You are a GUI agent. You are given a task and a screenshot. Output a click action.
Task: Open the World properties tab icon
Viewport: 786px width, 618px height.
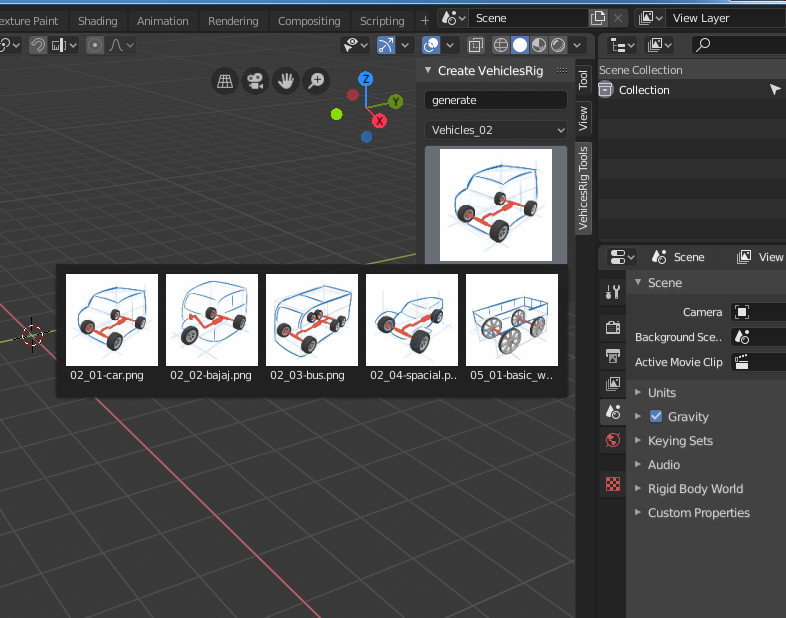point(613,440)
